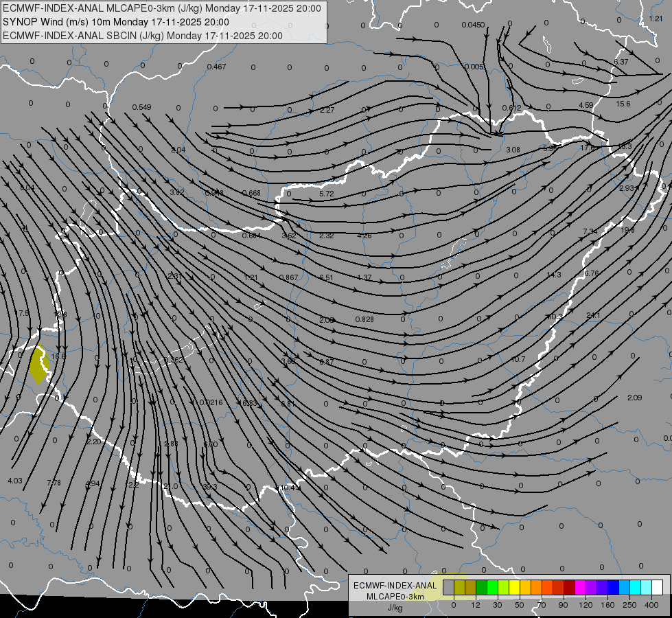Click legend tick label 12
672x618 pixels.
pyautogui.click(x=476, y=605)
